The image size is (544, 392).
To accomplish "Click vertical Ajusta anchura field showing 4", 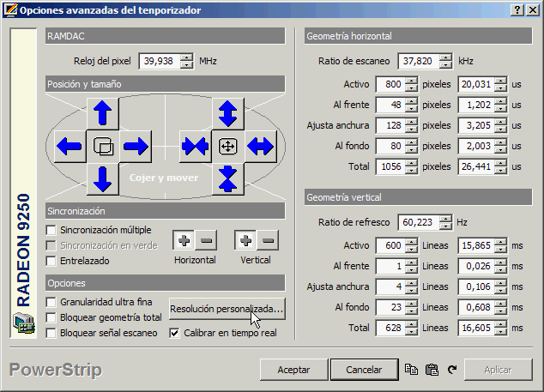I will (390, 286).
